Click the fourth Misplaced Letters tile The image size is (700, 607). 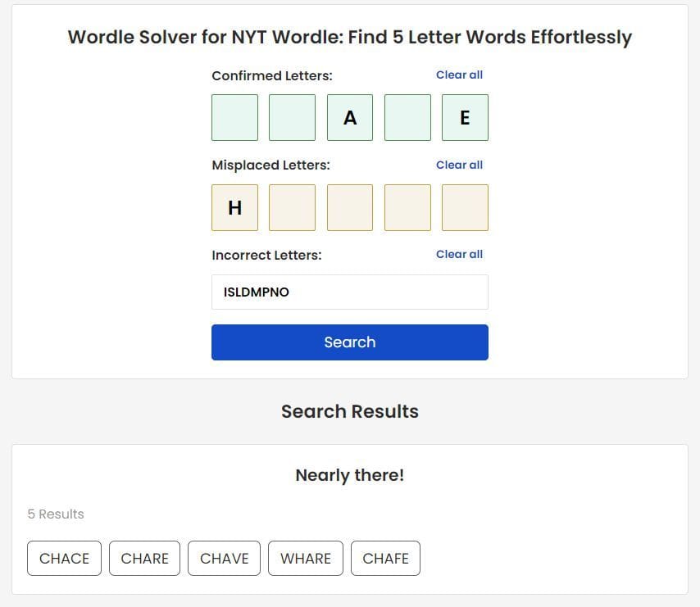(x=407, y=207)
